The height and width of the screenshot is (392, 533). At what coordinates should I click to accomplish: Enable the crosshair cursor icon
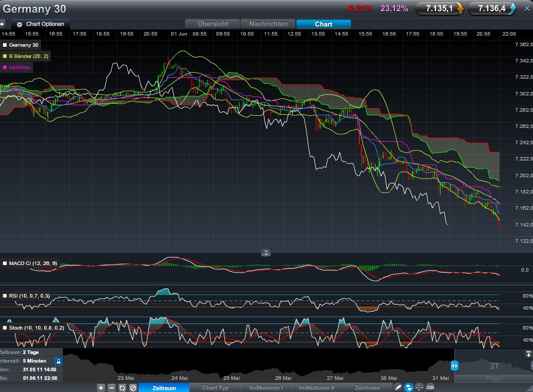[419, 387]
